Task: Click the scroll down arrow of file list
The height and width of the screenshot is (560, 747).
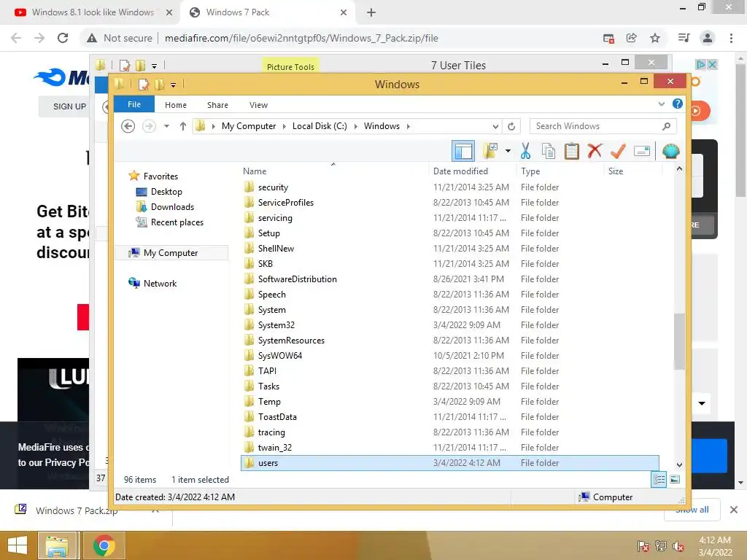Action: click(x=679, y=465)
